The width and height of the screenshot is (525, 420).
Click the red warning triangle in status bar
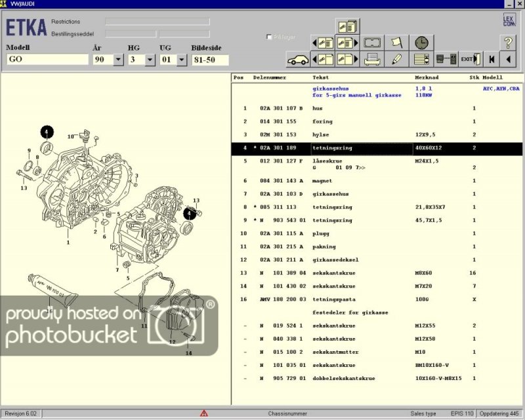(x=204, y=413)
